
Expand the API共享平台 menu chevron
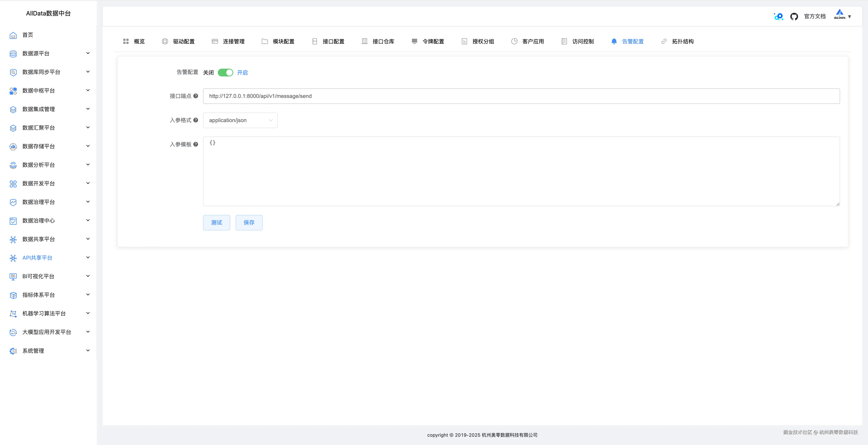88,258
